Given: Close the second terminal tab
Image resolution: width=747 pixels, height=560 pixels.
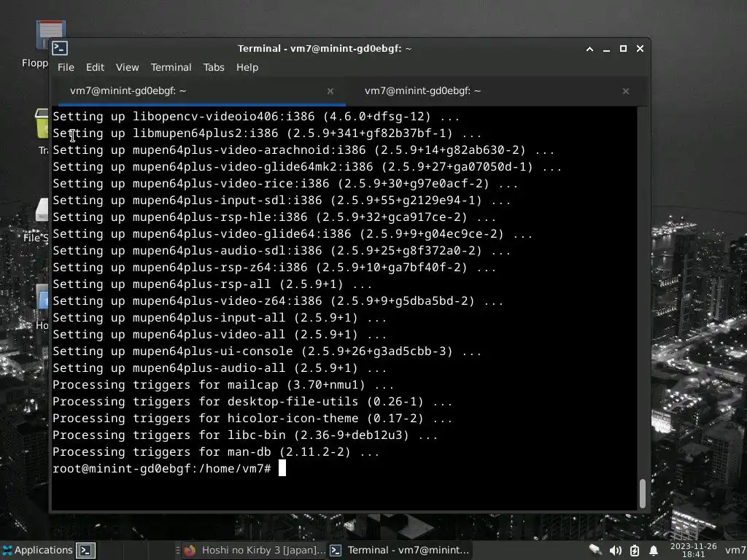Looking at the screenshot, I should (625, 91).
